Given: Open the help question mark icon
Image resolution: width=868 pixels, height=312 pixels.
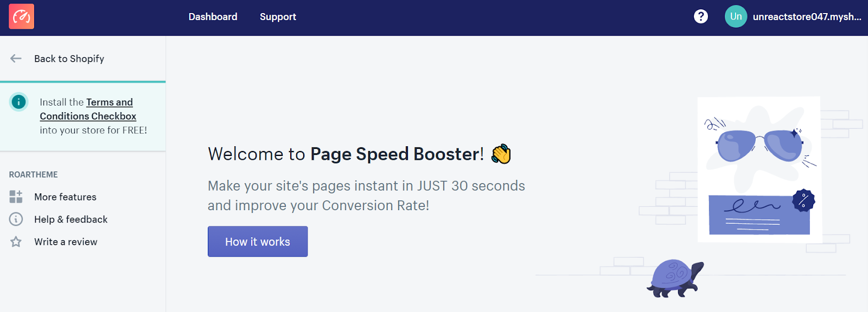Looking at the screenshot, I should pyautogui.click(x=701, y=17).
